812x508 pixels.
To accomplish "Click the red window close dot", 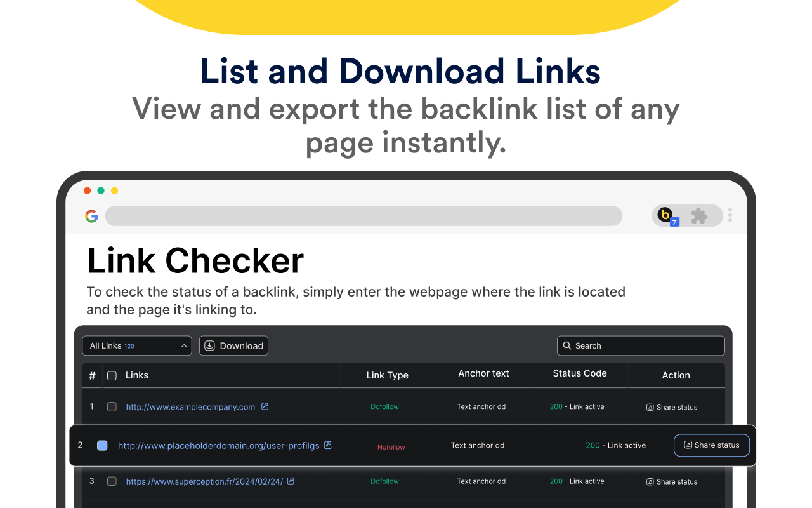I will 88,190.
